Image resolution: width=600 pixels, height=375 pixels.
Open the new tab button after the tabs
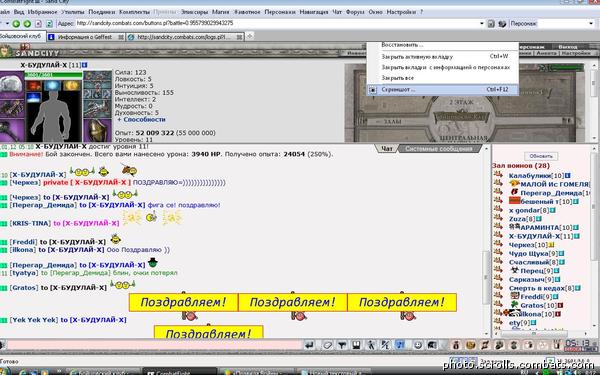pyautogui.click(x=249, y=36)
